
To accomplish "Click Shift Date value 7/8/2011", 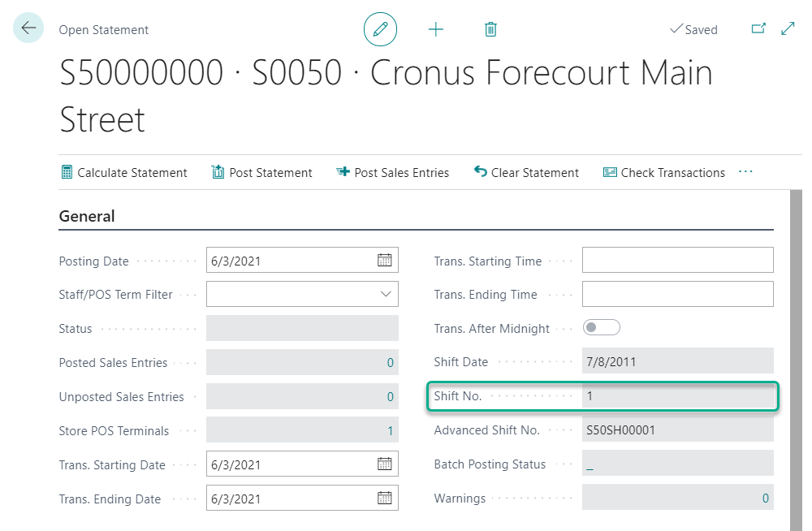I will point(678,361).
